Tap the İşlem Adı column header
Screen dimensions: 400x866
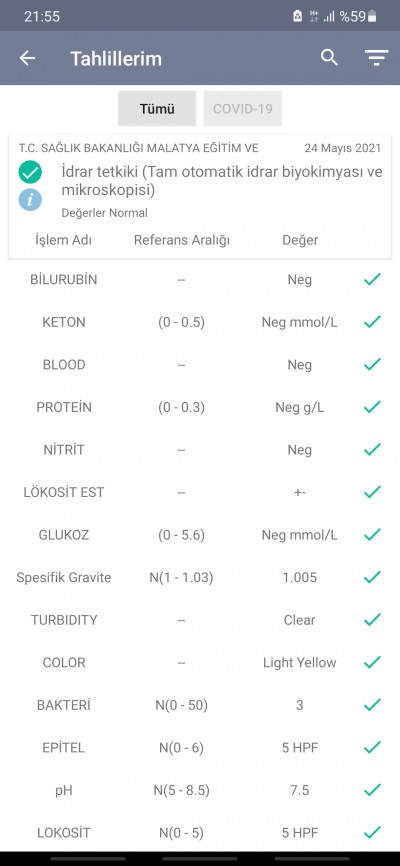(64, 240)
